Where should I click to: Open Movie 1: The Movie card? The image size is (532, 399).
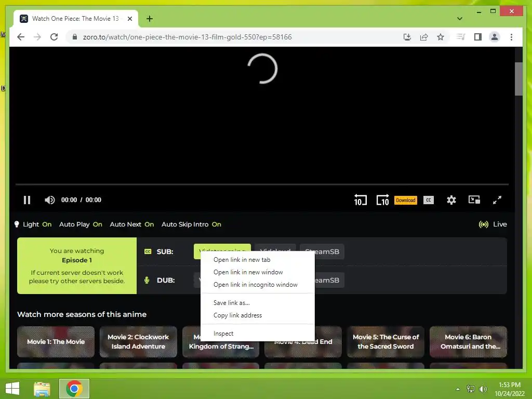(56, 342)
